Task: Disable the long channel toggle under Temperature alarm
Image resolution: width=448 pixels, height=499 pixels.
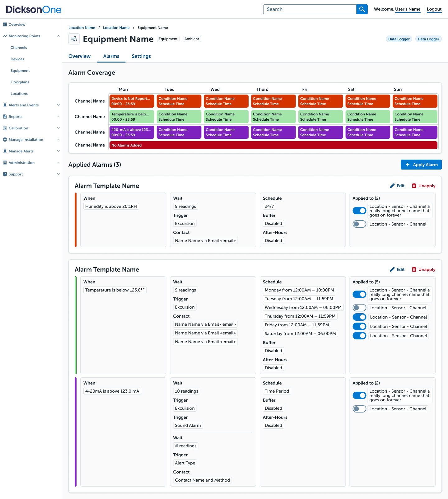Action: pos(359,294)
